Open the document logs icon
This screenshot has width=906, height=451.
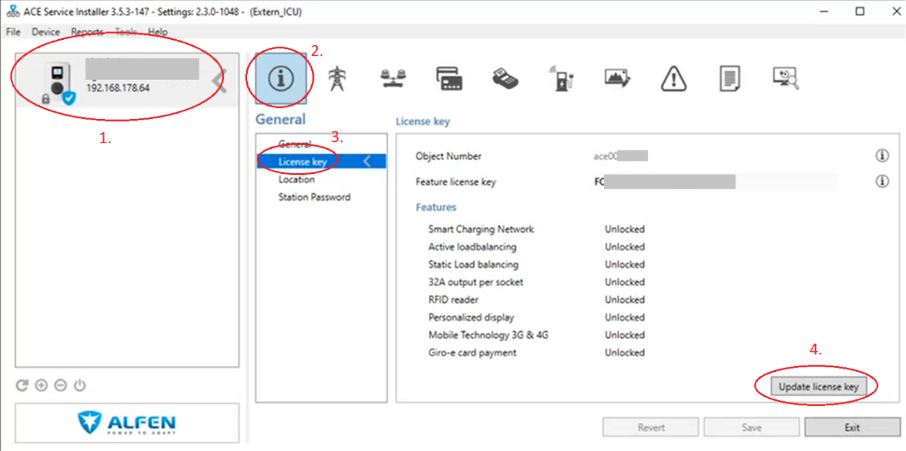(730, 79)
